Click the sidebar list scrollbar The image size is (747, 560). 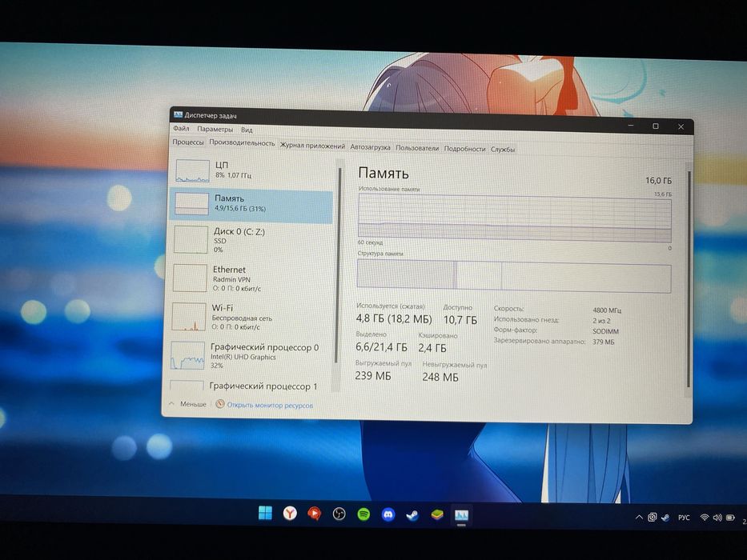click(x=338, y=266)
